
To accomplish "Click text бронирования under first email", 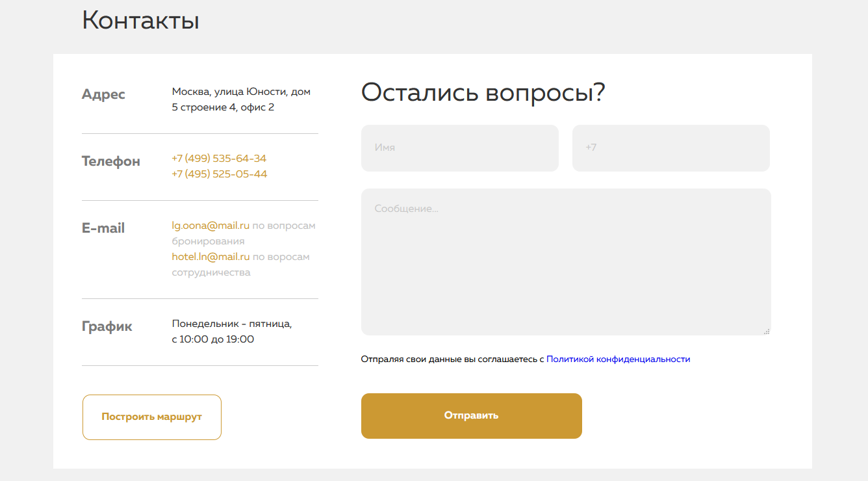I will click(x=208, y=241).
